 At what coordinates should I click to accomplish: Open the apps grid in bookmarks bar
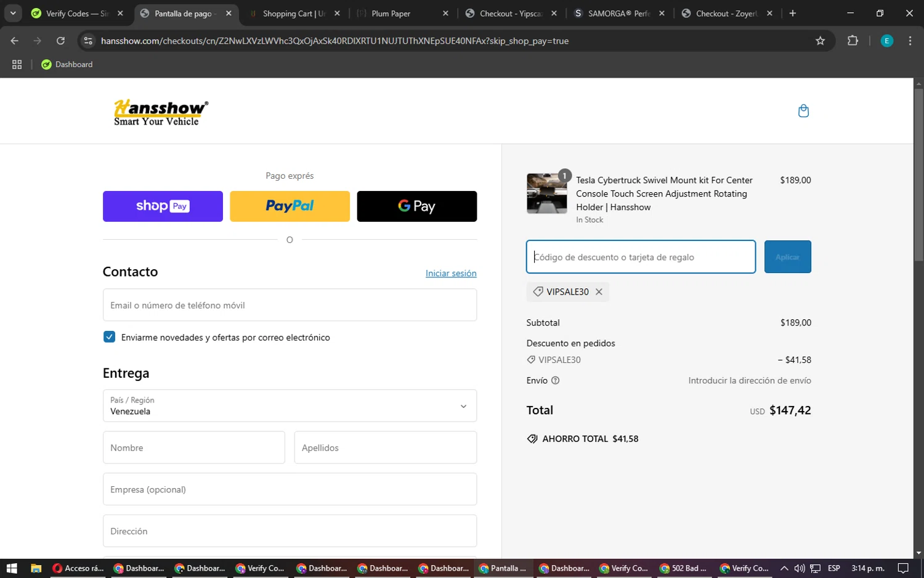pyautogui.click(x=17, y=65)
